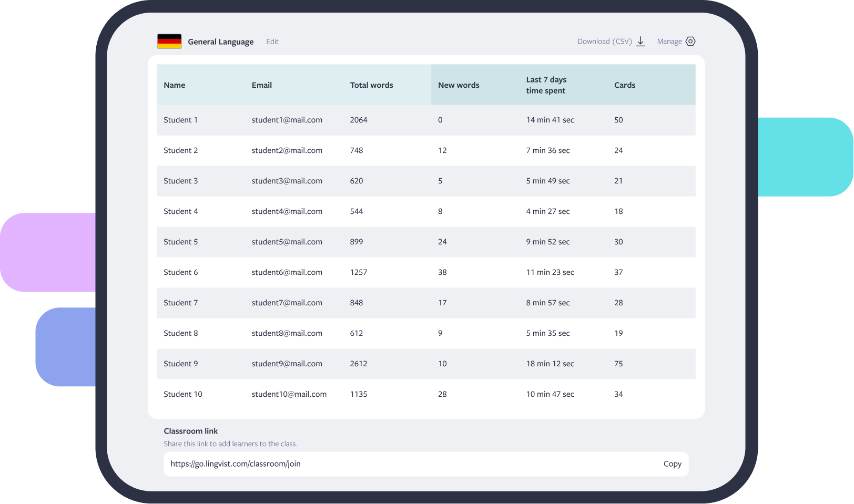
Task: Click the German flag icon
Action: 169,40
